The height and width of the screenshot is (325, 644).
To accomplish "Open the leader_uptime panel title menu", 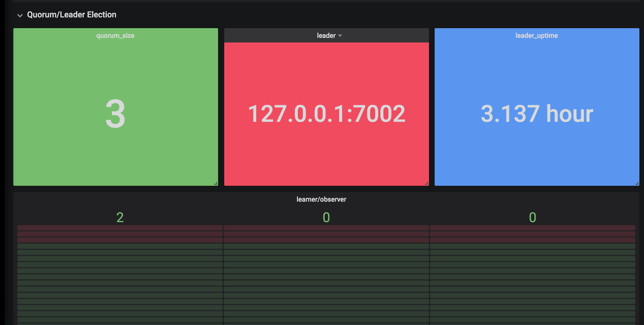I will click(x=536, y=36).
